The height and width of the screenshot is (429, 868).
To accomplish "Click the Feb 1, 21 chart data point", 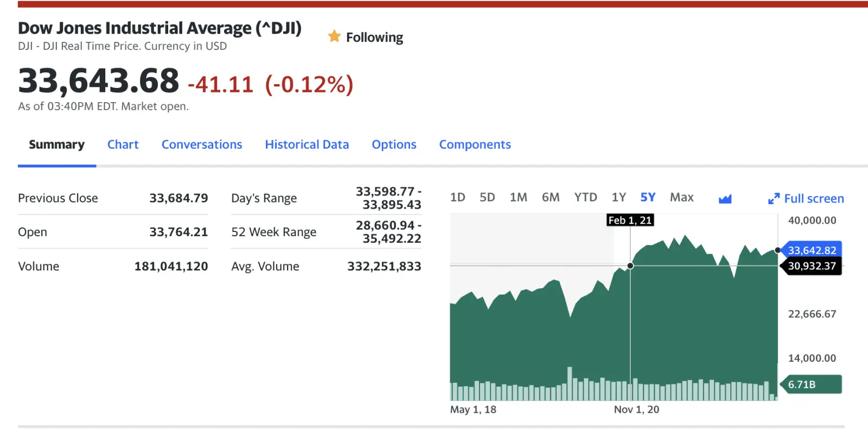I will (630, 266).
